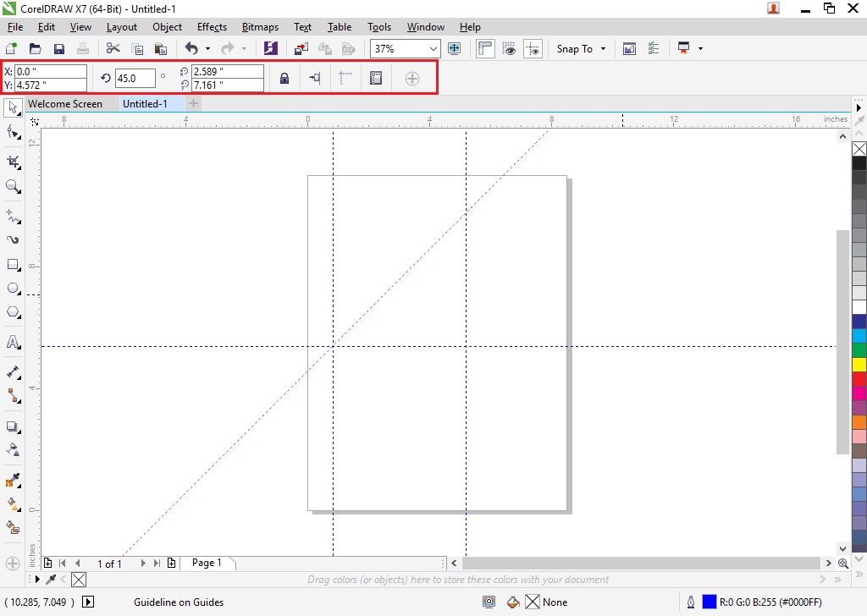
Task: Switch to Welcome Screen tab
Action: (x=65, y=103)
